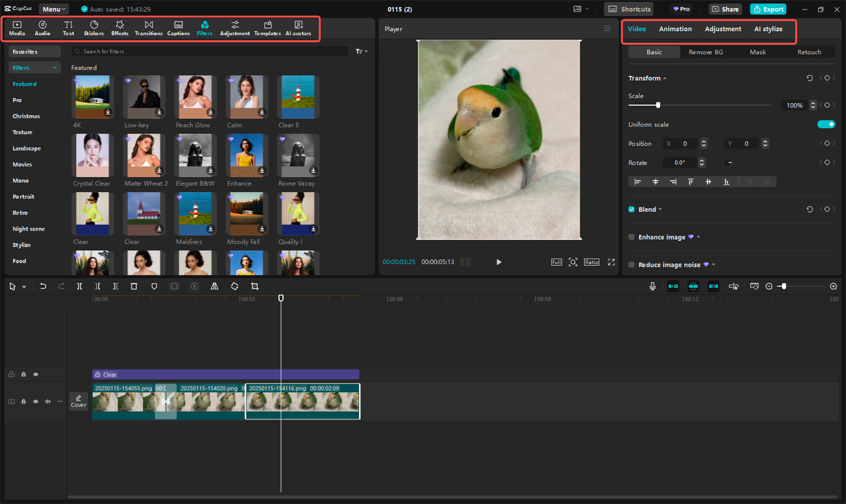The width and height of the screenshot is (846, 504).
Task: Click the Auto captions icon in timeline toolbar
Action: [754, 286]
